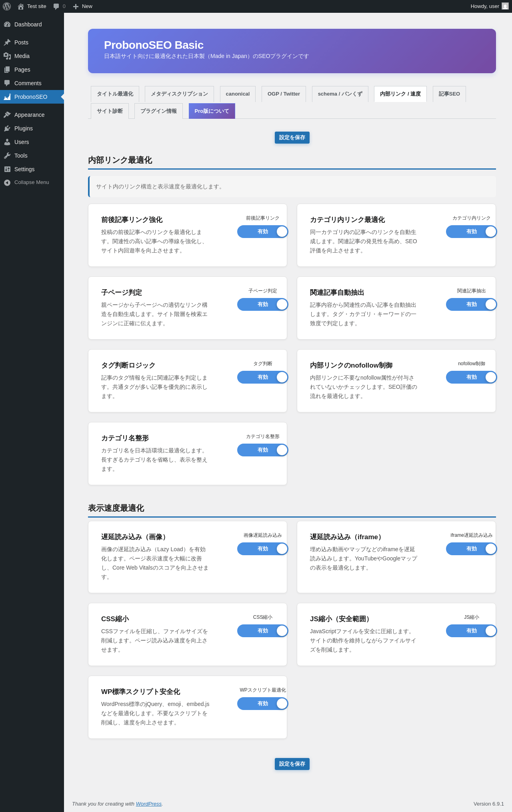Click the Tools wrench icon
The image size is (512, 812).
[x=7, y=156]
